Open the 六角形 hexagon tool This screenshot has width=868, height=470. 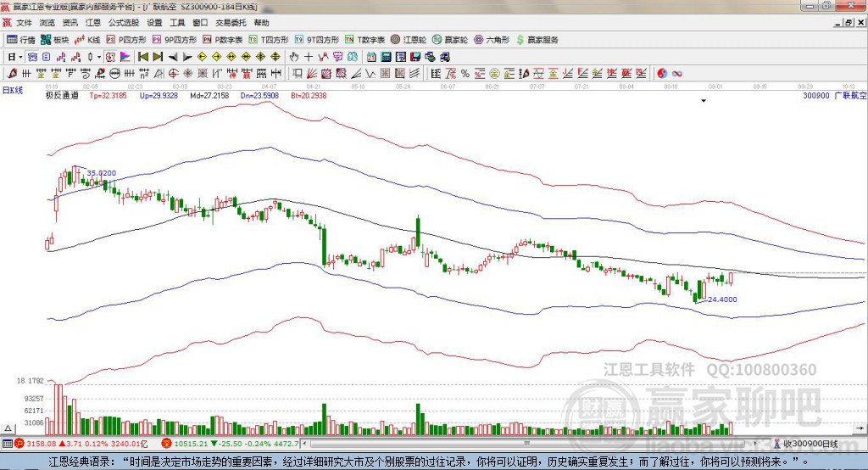[x=492, y=40]
